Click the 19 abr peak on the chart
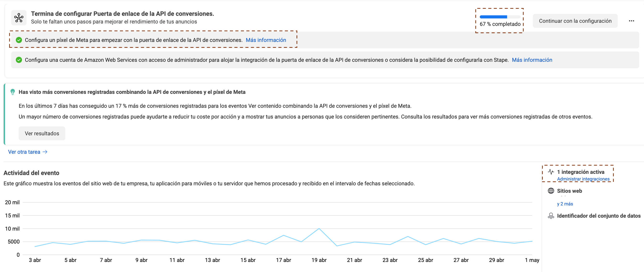 point(319,228)
